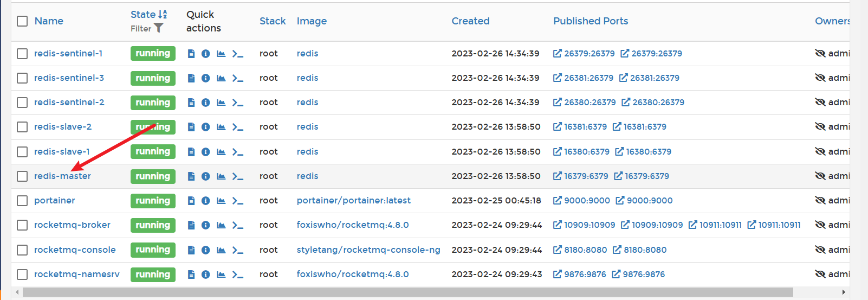Open inspect info icon for redis-master

(205, 176)
